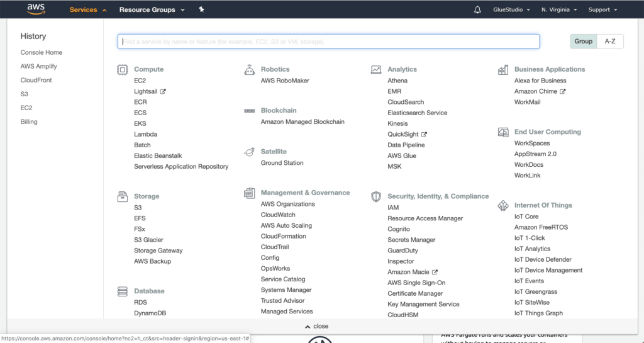Open EKS under Compute

140,123
